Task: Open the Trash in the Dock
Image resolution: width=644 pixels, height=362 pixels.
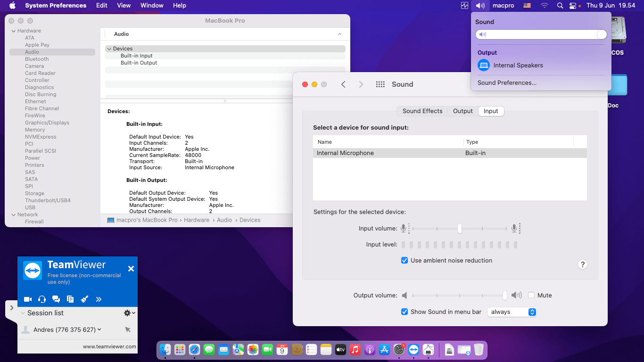Action: (x=479, y=350)
